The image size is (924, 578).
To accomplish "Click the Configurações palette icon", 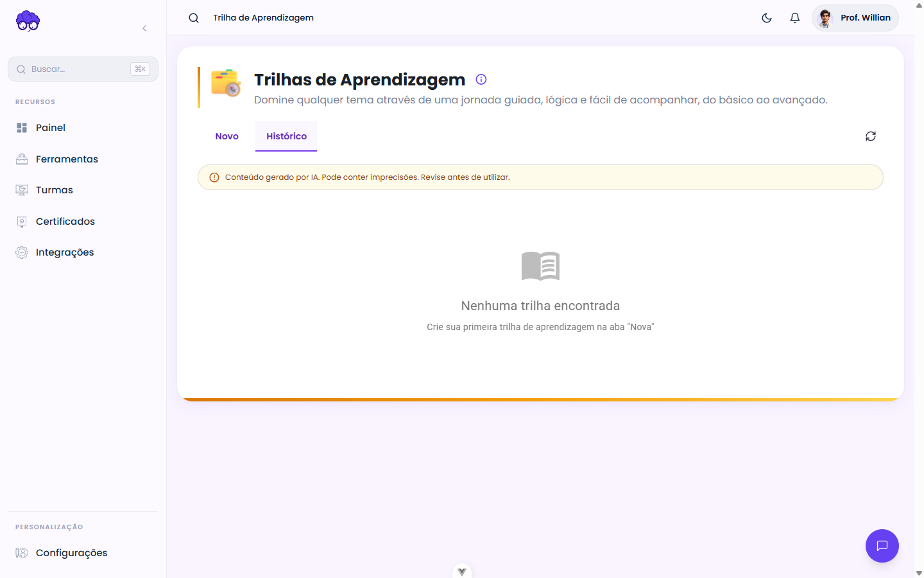I will [22, 553].
